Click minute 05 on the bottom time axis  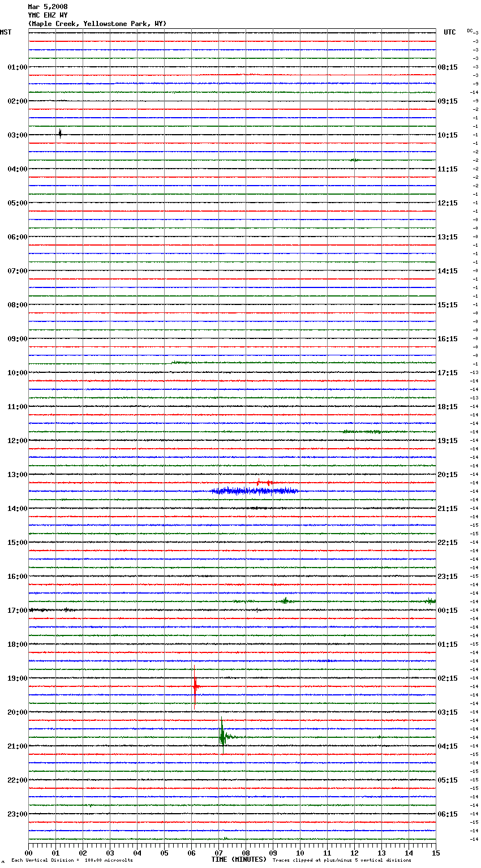click(164, 853)
